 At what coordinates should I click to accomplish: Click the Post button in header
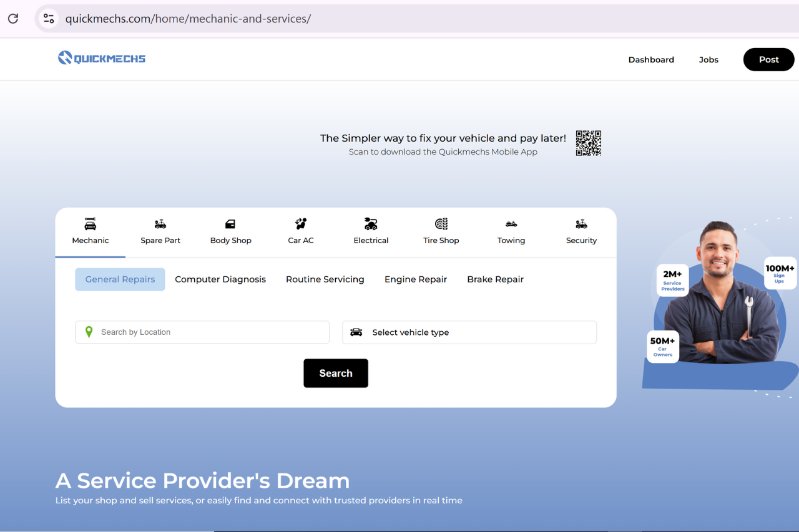click(769, 59)
